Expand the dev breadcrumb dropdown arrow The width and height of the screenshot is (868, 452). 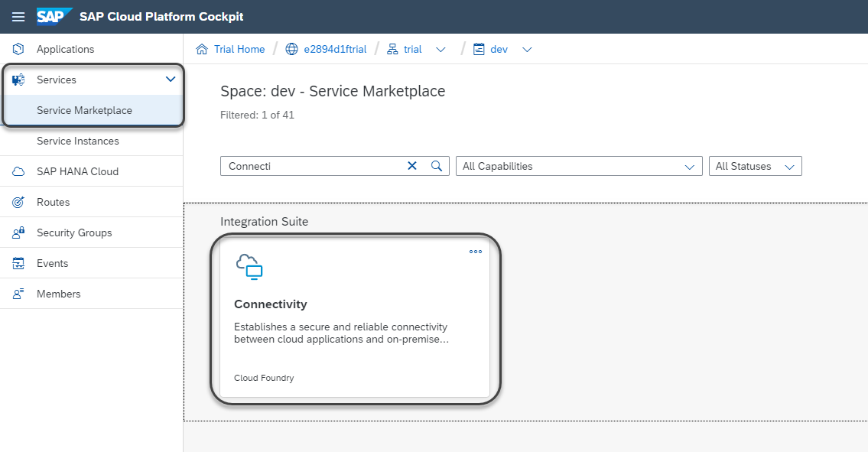pos(527,49)
